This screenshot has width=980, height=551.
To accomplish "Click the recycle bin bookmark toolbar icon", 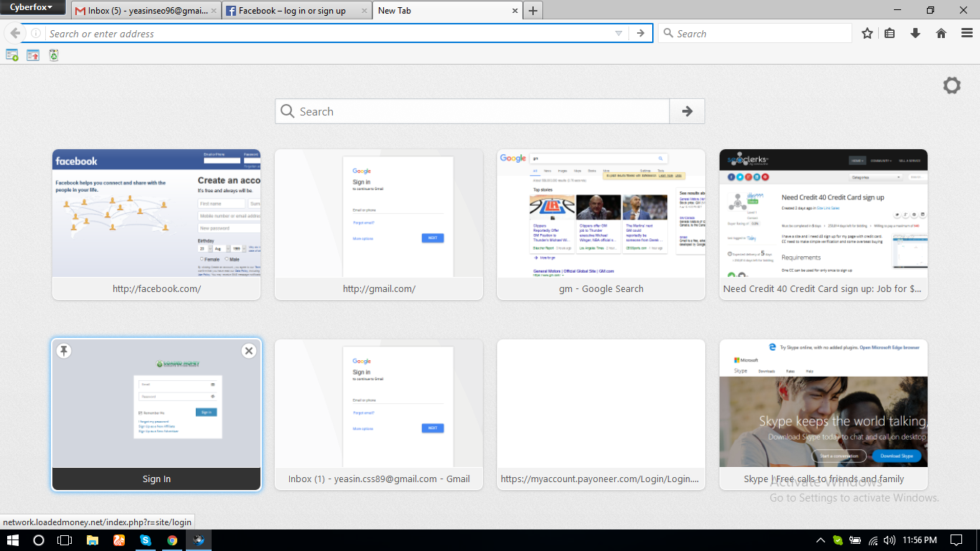I will click(54, 55).
